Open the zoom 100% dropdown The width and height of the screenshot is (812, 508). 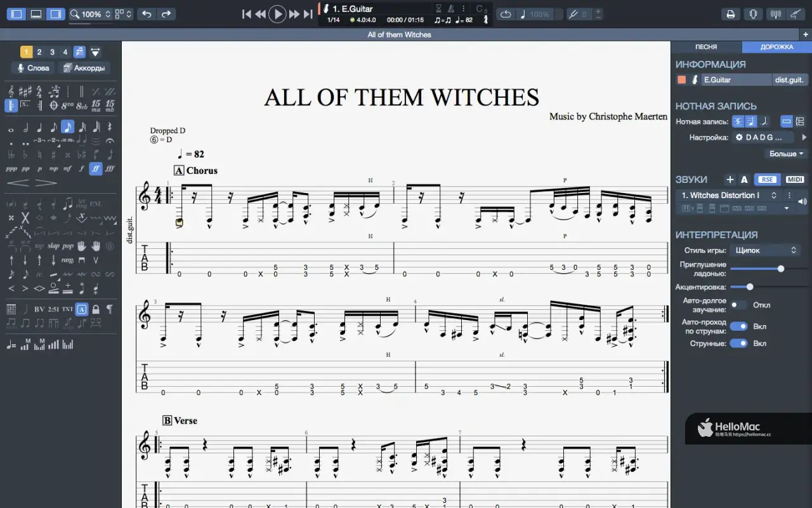(x=91, y=14)
